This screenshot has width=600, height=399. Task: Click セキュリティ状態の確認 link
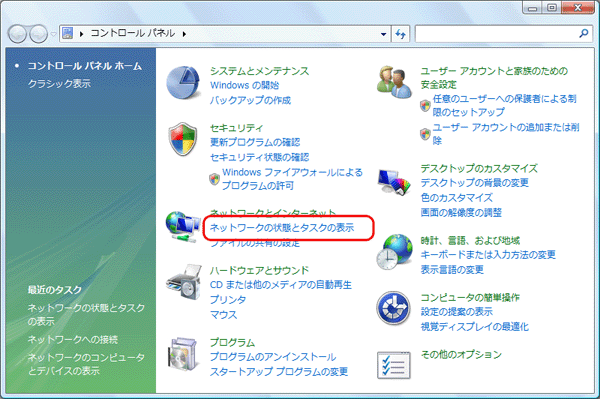[x=259, y=157]
